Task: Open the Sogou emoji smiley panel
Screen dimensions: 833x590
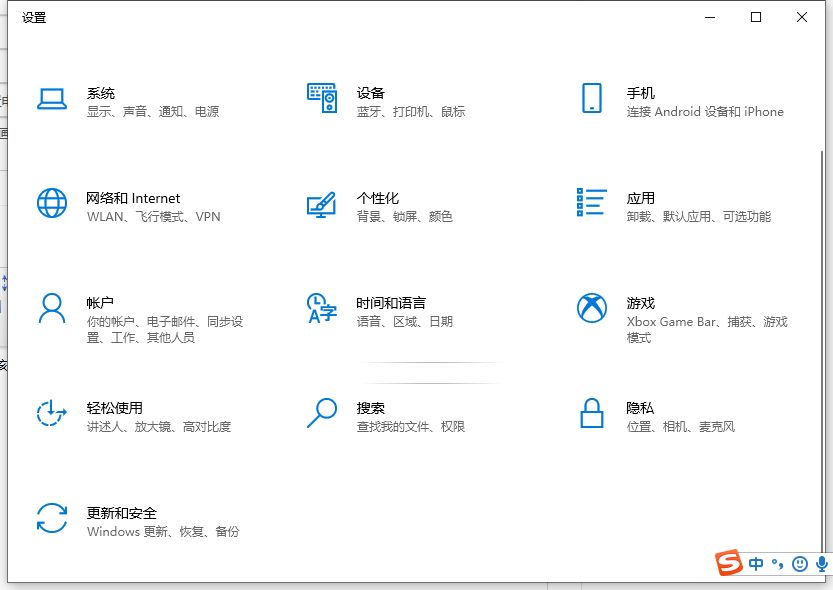Action: 799,564
